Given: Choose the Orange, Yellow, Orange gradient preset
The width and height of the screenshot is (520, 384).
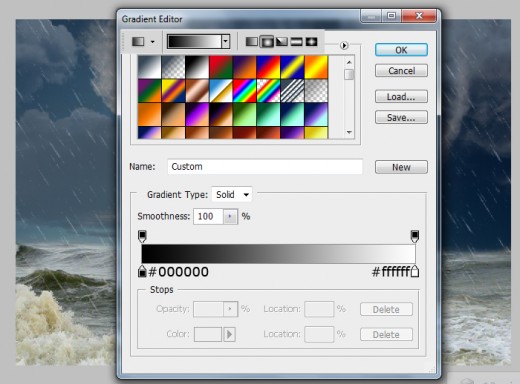Looking at the screenshot, I should [316, 67].
